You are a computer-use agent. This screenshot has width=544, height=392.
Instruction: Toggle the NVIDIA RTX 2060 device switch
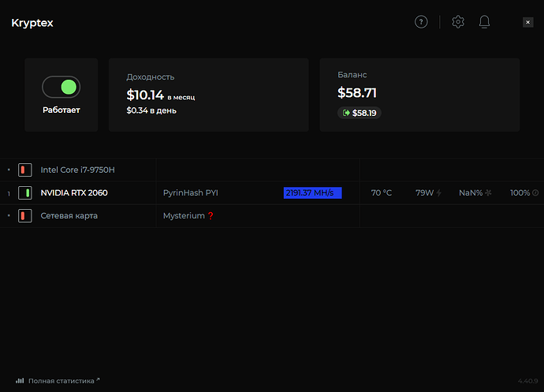coord(25,192)
